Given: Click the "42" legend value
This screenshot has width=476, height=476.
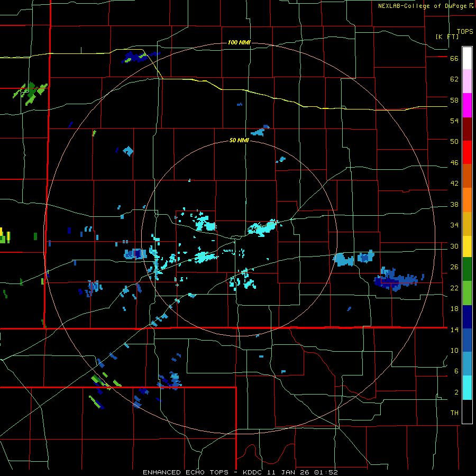Looking at the screenshot, I should (x=454, y=184).
